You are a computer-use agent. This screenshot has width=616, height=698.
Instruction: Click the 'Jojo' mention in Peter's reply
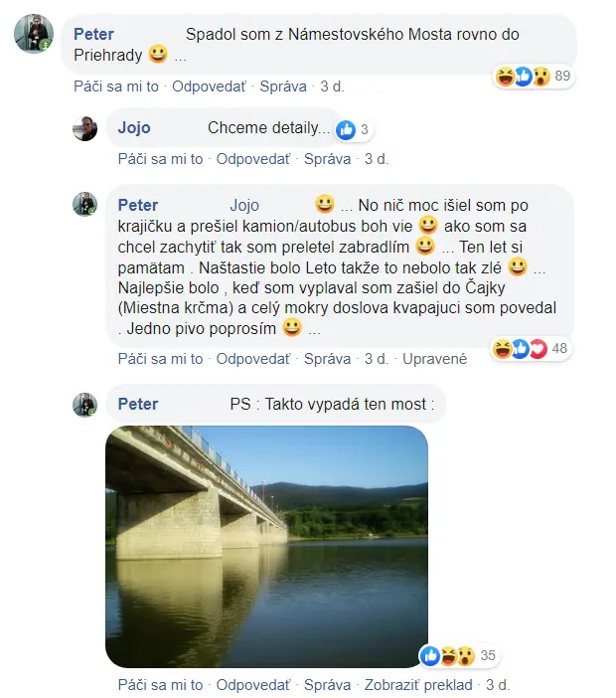(244, 206)
